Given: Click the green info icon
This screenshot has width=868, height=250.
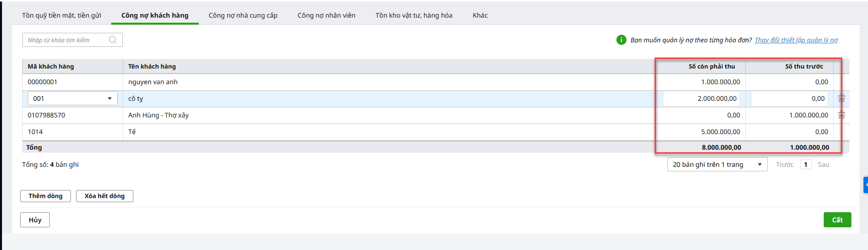Looking at the screenshot, I should coord(621,40).
